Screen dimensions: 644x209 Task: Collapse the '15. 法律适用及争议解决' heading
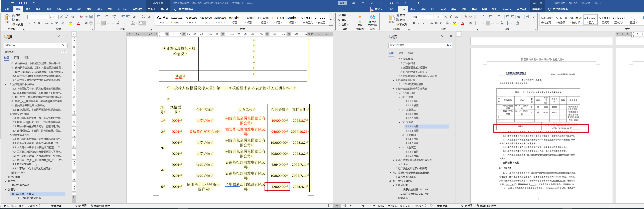[6, 84]
